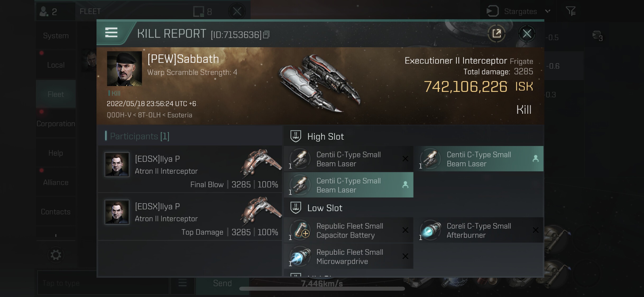This screenshot has width=644, height=297.
Task: Send the chat message
Action: [x=222, y=283]
